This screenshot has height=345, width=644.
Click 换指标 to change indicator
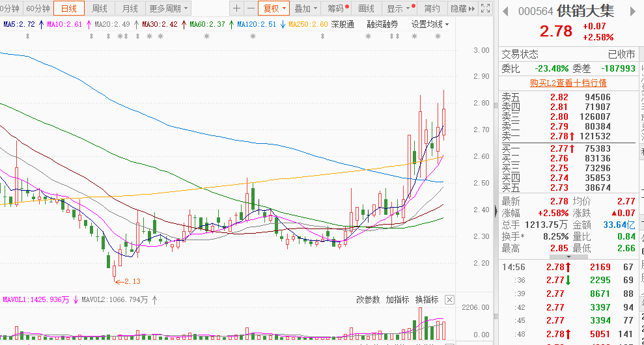[427, 300]
